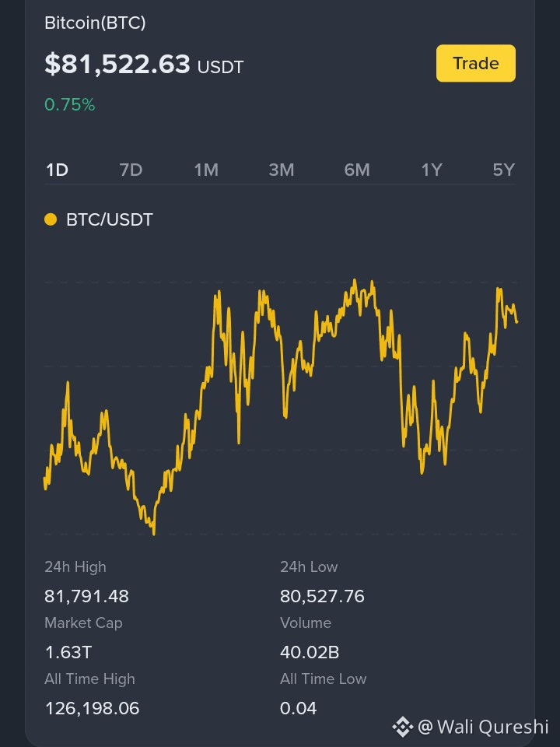The height and width of the screenshot is (747, 560).
Task: Switch to the 7D chart range
Action: tap(131, 170)
